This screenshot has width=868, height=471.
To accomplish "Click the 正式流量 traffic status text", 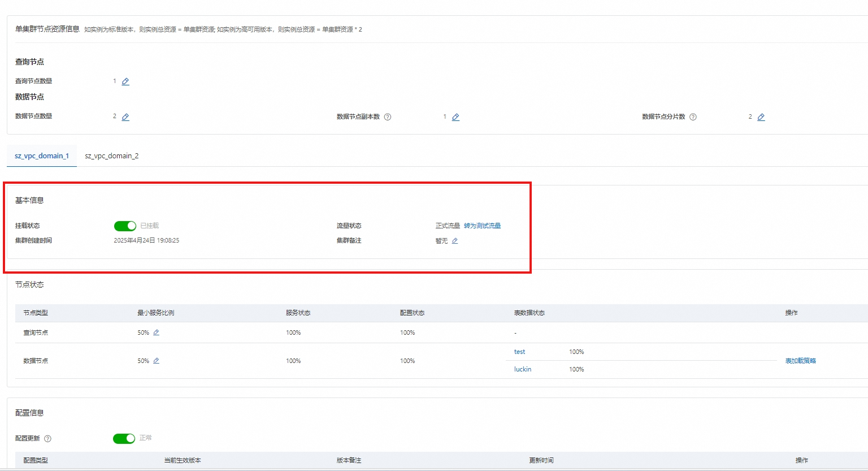I will (x=448, y=226).
